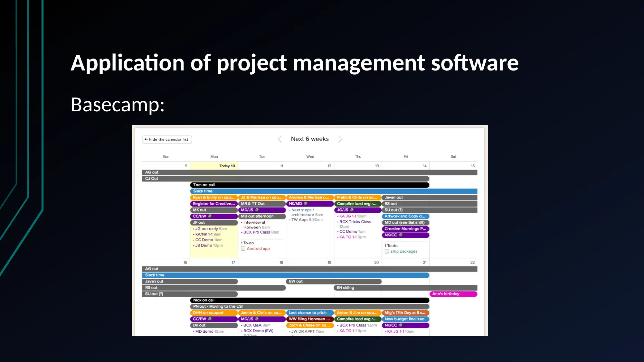Open the JS Demo 12pm entry
Screen dimensions: 644x362
[x=209, y=245]
